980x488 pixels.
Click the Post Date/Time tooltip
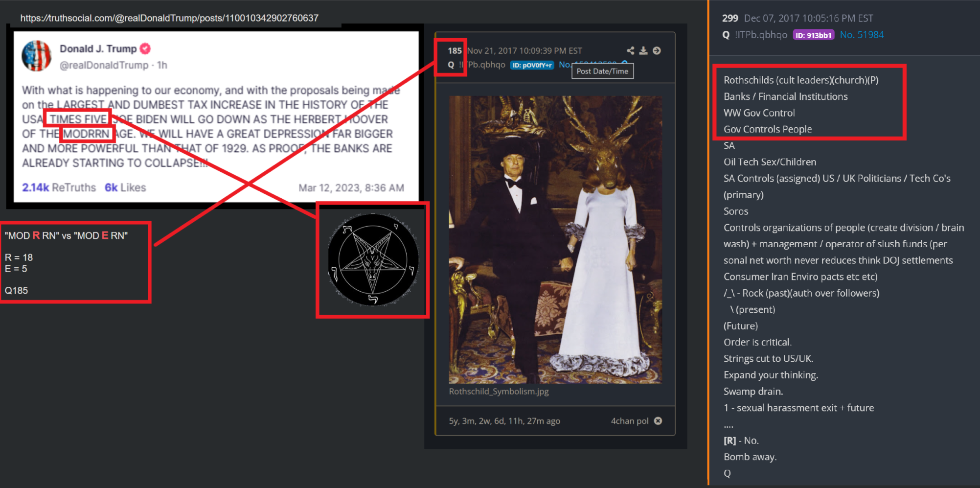(602, 71)
